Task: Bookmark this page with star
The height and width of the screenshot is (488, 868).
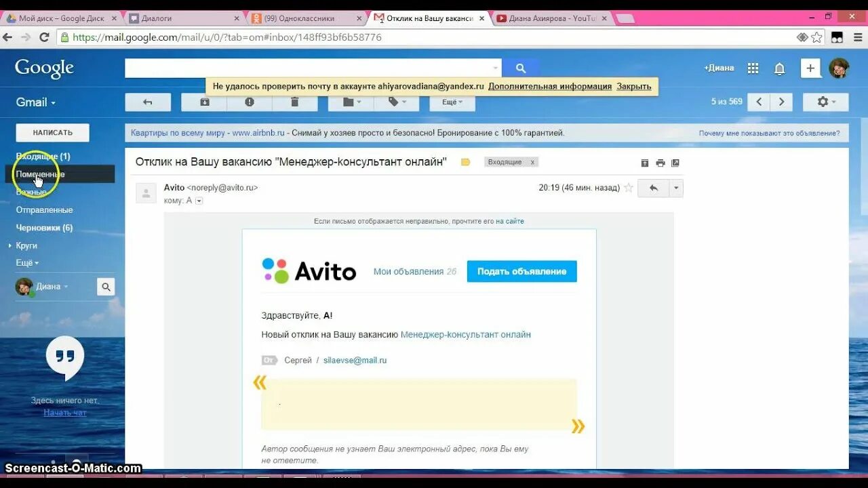Action: click(817, 37)
